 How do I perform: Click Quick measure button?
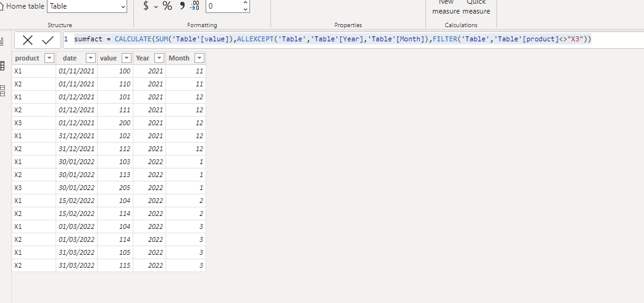point(476,7)
